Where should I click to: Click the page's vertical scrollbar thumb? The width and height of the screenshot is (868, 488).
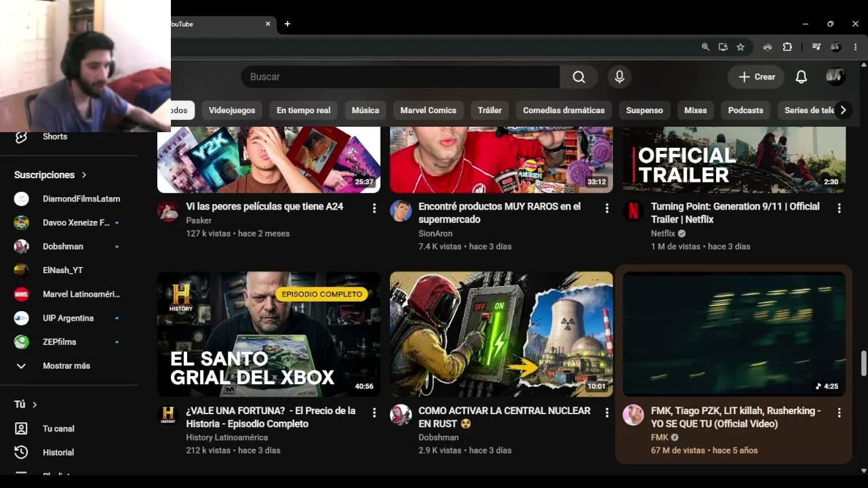tap(863, 363)
